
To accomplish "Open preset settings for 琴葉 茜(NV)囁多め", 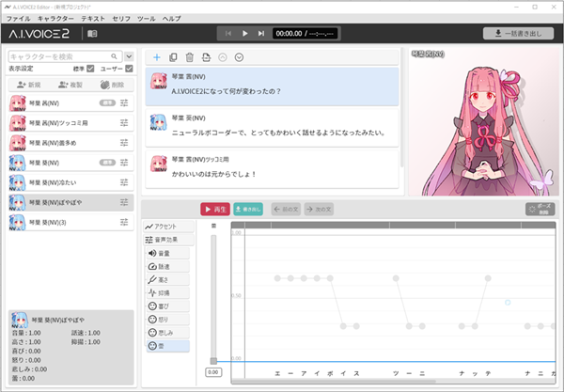I will (x=124, y=143).
